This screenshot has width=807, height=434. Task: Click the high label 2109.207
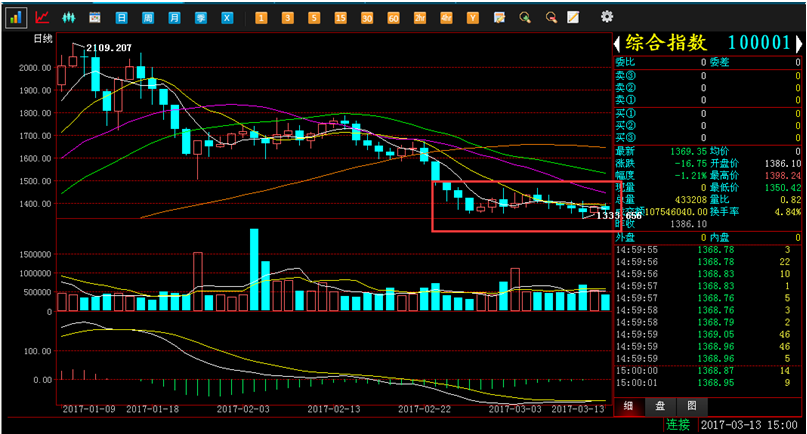(x=109, y=48)
